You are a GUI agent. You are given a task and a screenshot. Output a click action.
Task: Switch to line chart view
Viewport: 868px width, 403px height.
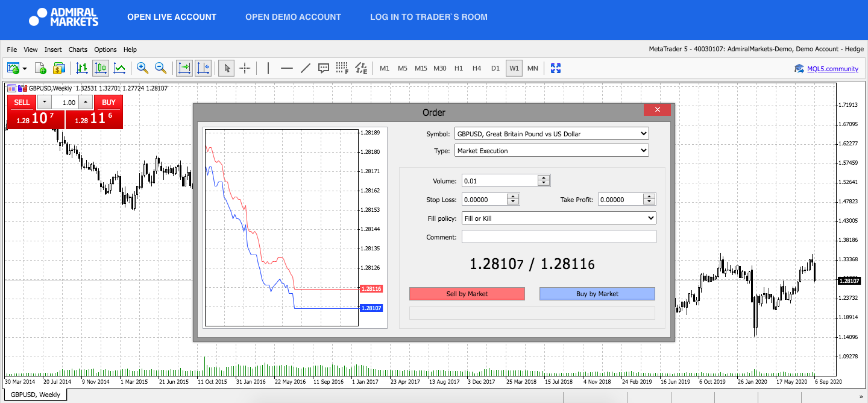(120, 68)
